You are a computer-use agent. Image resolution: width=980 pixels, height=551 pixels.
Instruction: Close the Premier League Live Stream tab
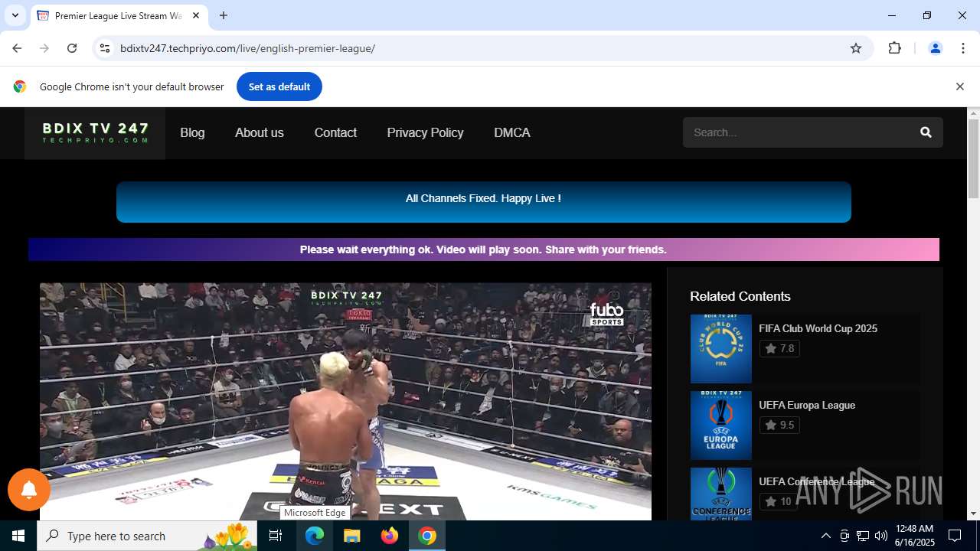point(196,15)
